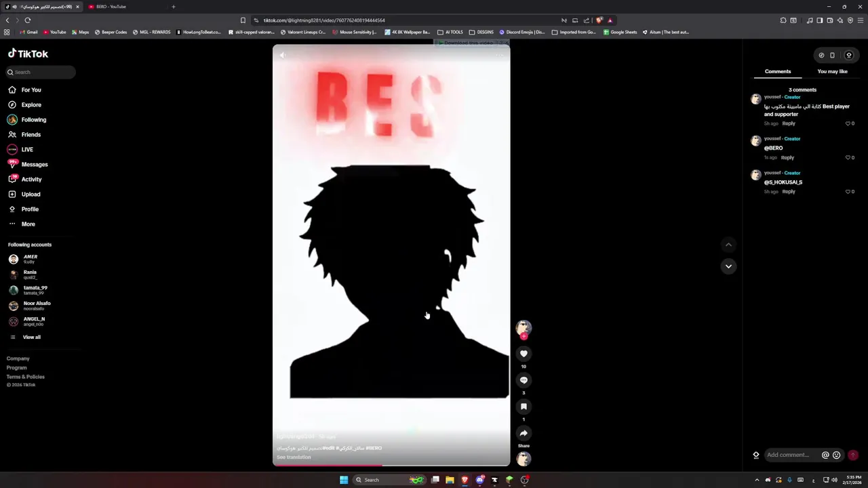Post comment with the red send button
This screenshot has height=488, width=868.
(x=853, y=455)
